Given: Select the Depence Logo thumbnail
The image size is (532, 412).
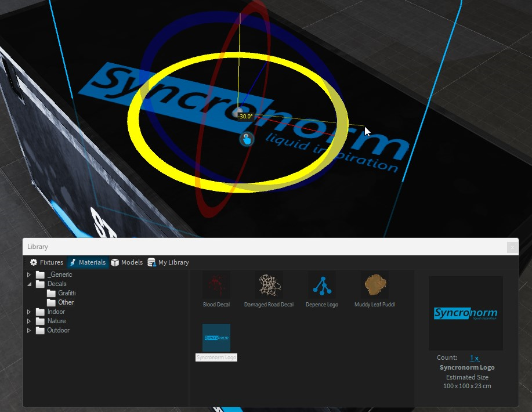Looking at the screenshot, I should click(322, 285).
